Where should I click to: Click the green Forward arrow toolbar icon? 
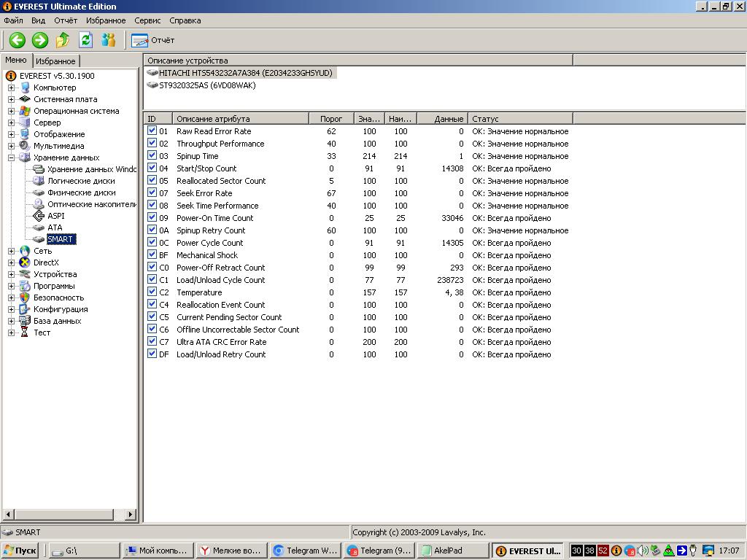[39, 40]
